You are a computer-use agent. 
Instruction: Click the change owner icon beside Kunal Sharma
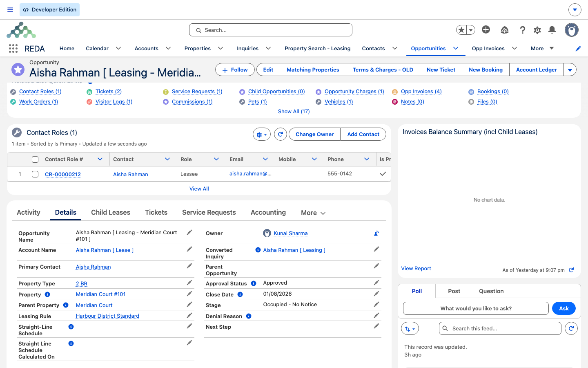[376, 233]
